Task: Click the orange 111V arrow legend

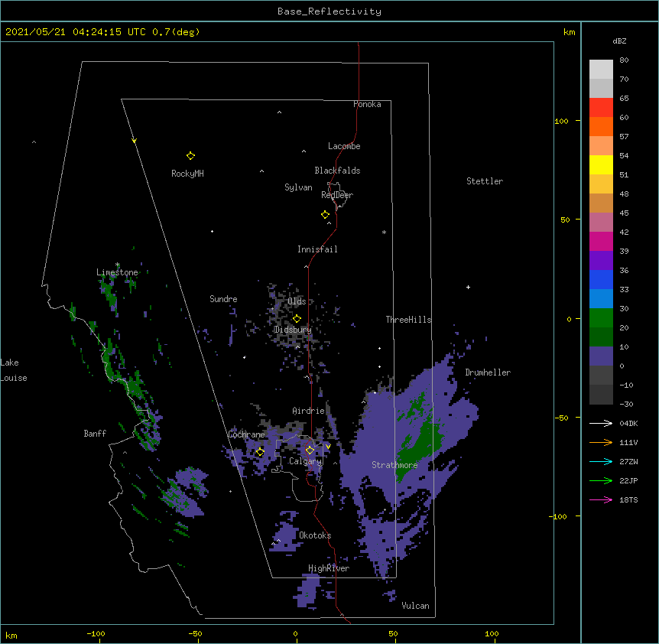Action: tap(601, 442)
